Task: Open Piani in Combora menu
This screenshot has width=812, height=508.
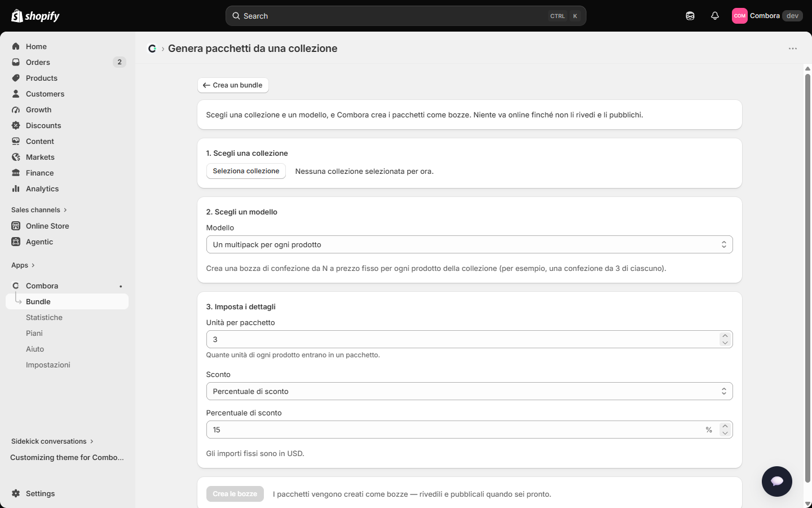Action: pos(34,333)
